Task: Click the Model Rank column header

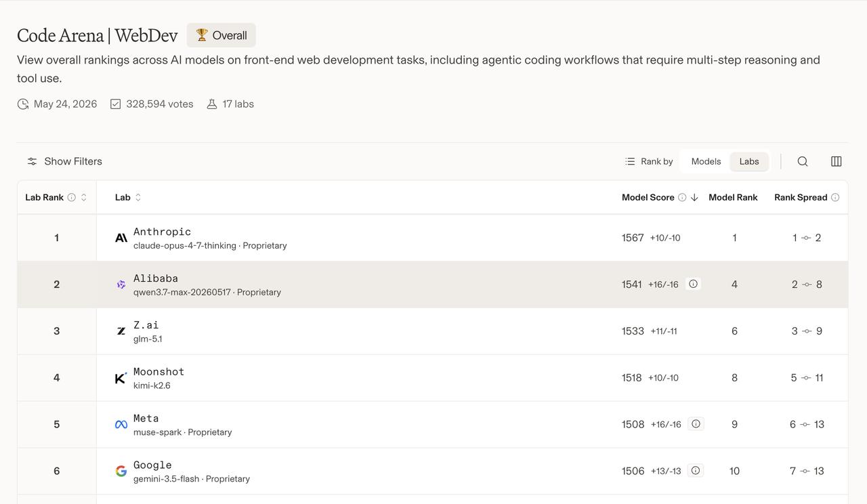Action: tap(733, 198)
